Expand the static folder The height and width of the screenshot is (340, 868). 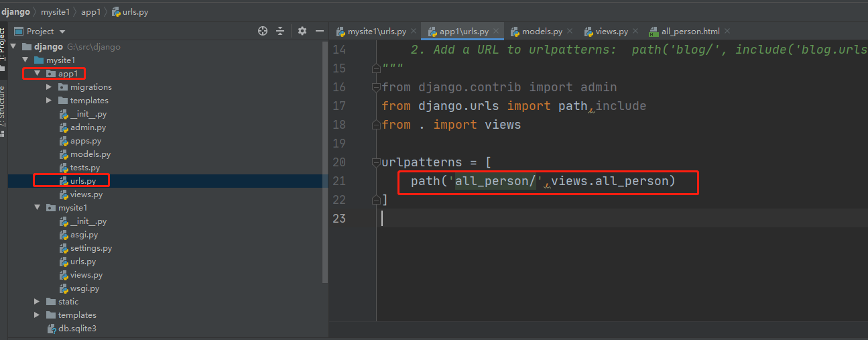point(38,302)
